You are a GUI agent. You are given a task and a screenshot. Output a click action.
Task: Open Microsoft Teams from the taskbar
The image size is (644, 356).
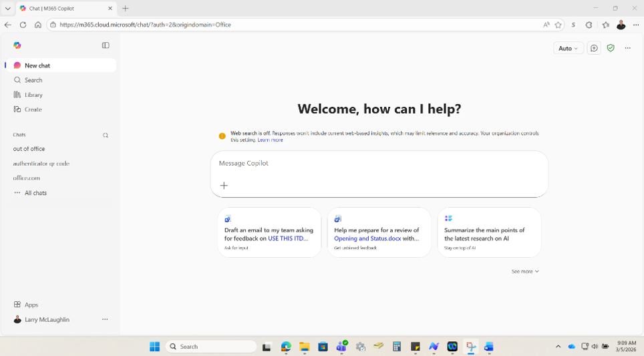pos(341,347)
